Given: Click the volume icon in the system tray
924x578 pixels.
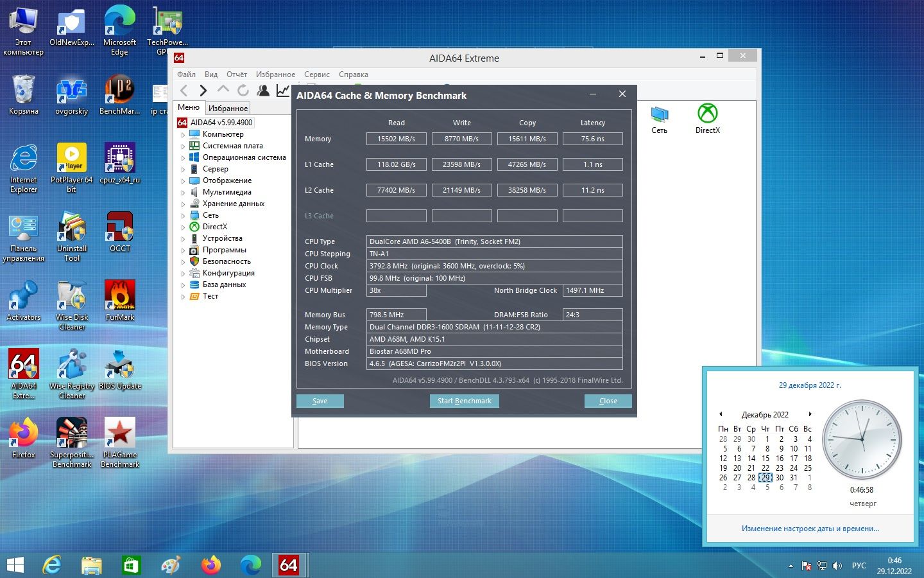Looking at the screenshot, I should [837, 566].
